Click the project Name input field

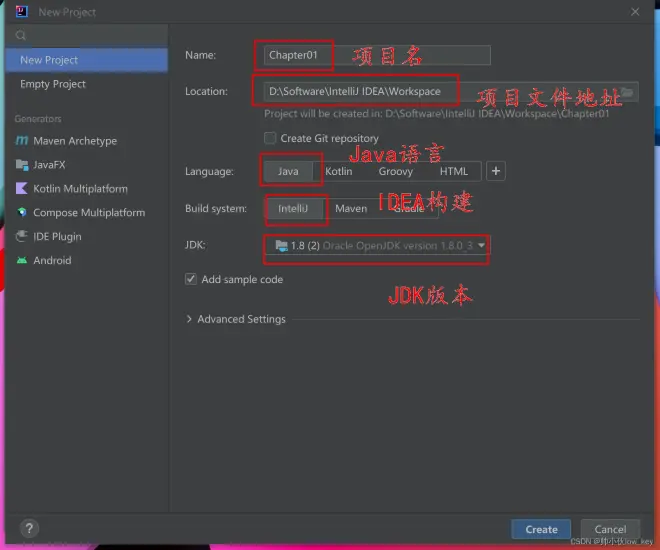point(377,55)
